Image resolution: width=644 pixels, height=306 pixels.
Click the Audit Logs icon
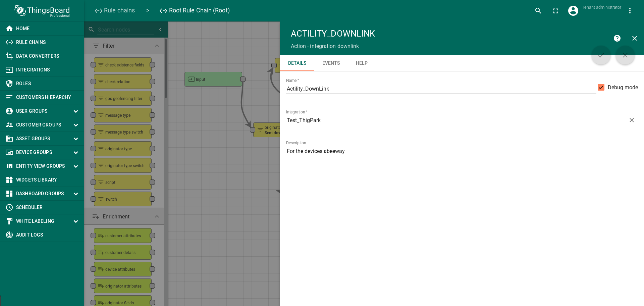click(9, 235)
